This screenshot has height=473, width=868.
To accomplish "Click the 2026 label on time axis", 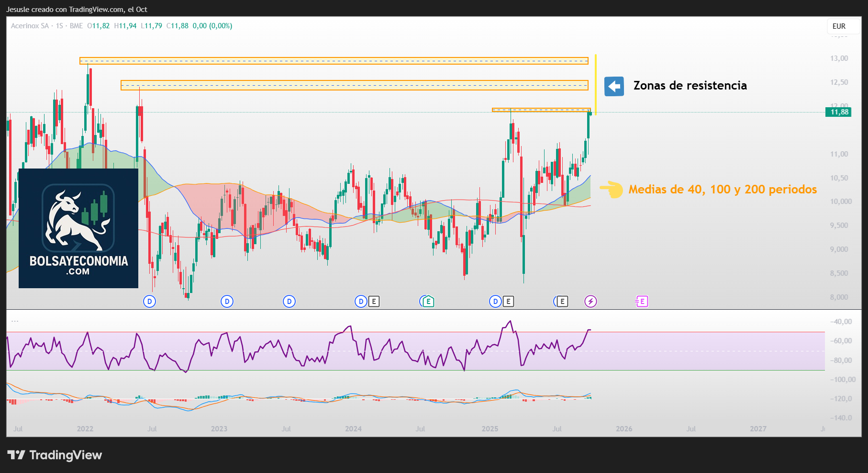I will [624, 428].
